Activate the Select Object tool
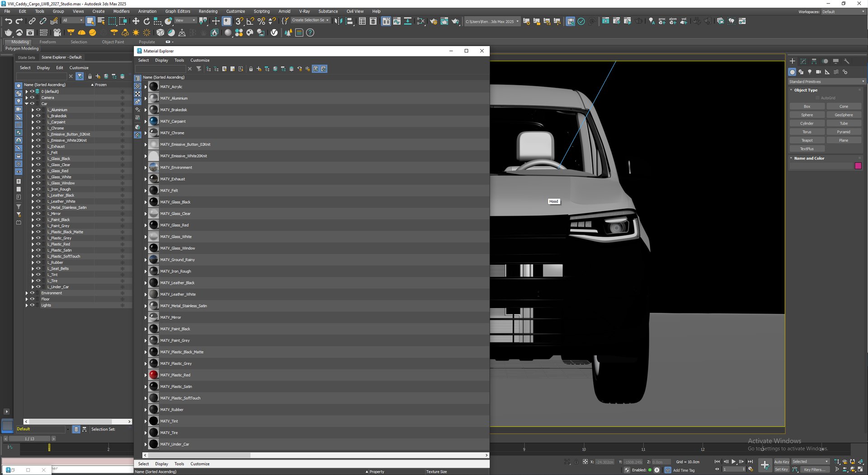The image size is (868, 475). pos(90,21)
